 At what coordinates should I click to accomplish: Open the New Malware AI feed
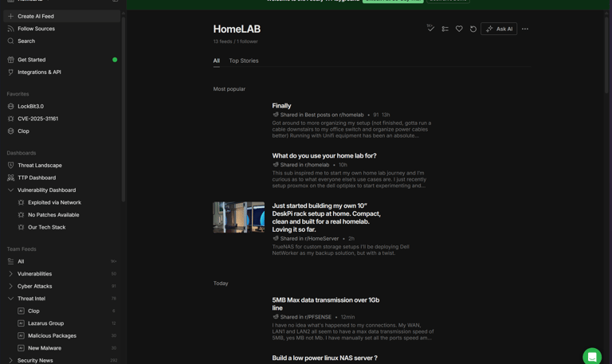coord(45,348)
